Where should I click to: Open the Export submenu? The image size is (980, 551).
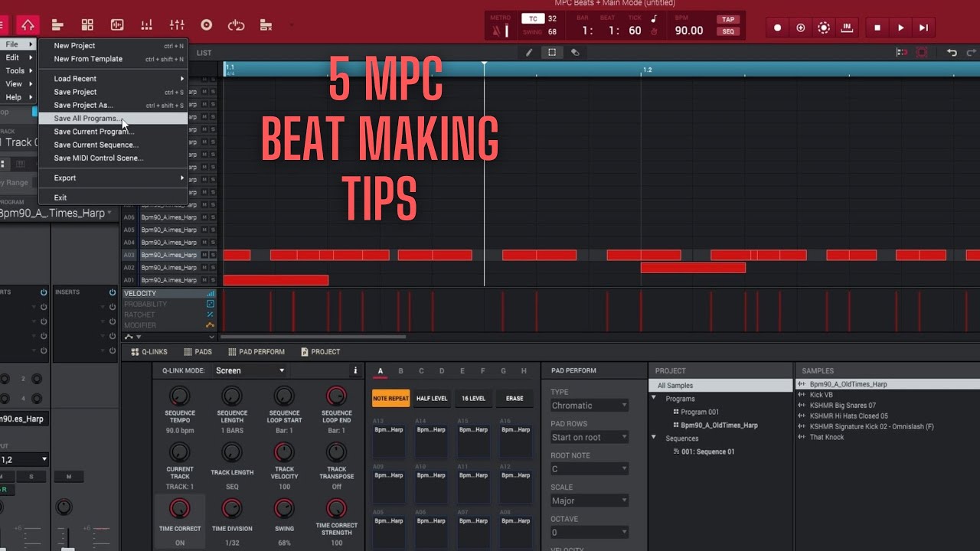113,178
